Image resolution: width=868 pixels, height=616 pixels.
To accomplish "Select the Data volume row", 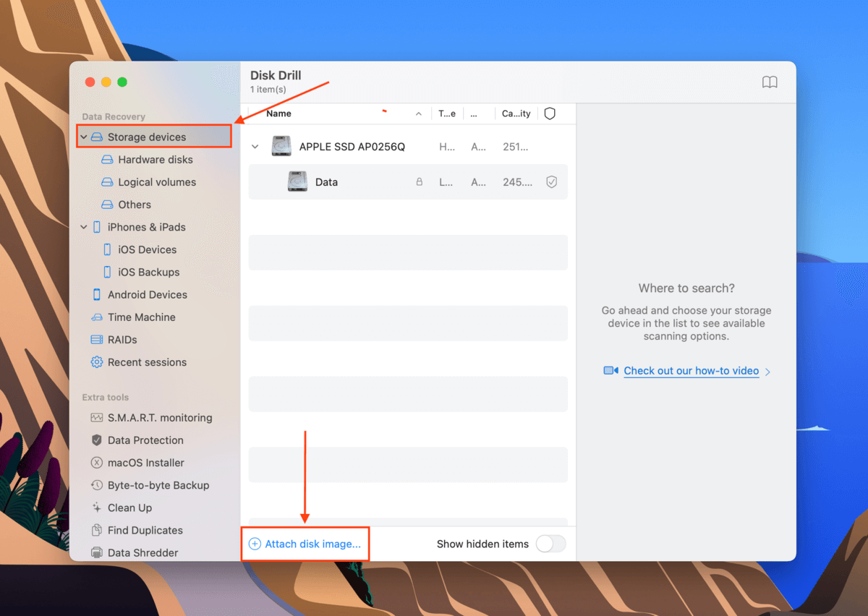I will [408, 182].
